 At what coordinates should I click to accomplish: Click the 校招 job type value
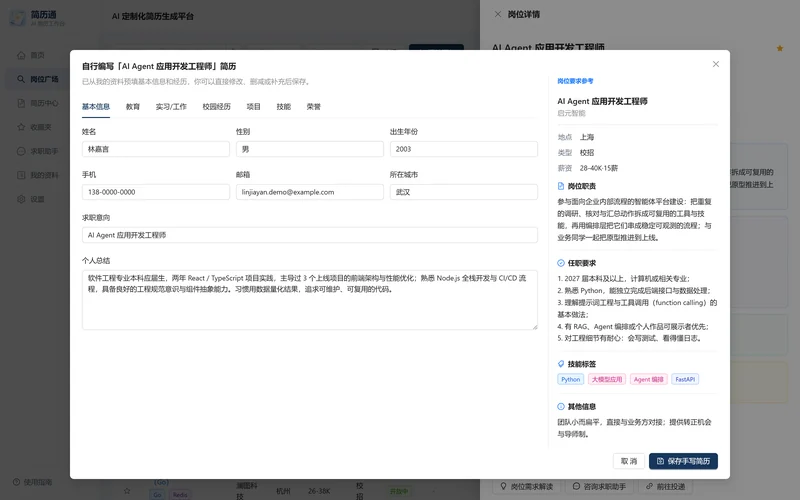pos(587,153)
